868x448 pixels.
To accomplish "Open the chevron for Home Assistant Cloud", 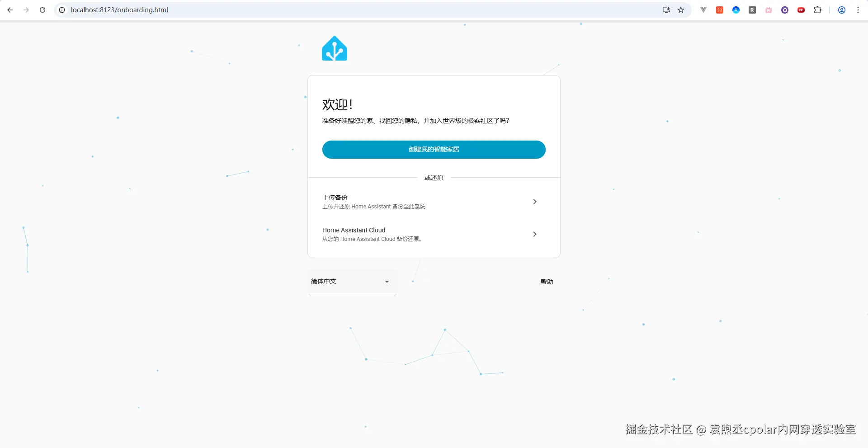I will tap(535, 234).
